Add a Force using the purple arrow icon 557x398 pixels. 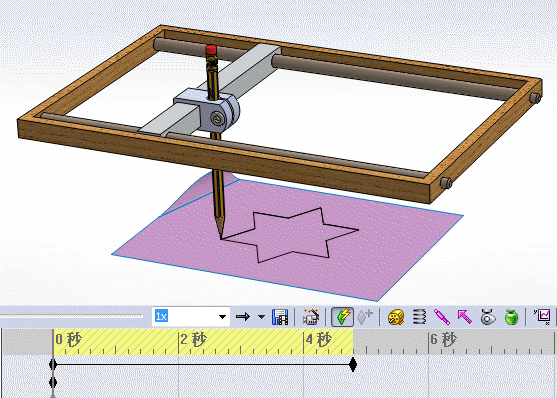pyautogui.click(x=465, y=317)
